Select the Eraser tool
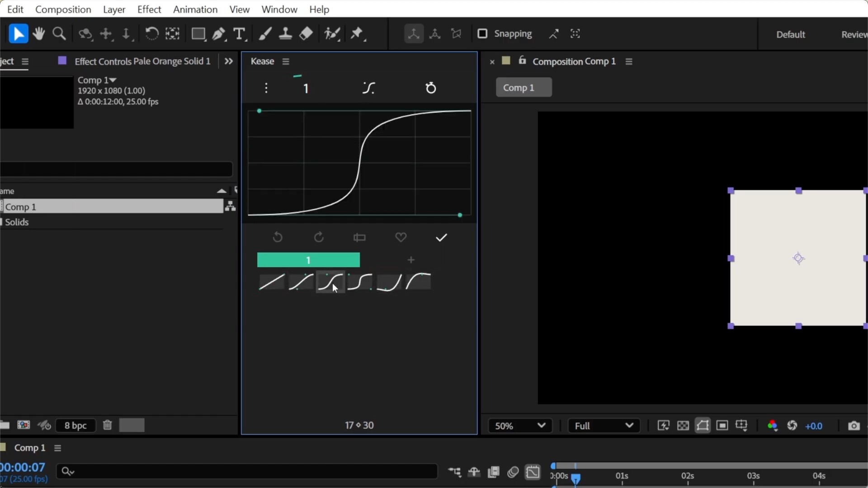The height and width of the screenshot is (488, 868). coord(306,33)
